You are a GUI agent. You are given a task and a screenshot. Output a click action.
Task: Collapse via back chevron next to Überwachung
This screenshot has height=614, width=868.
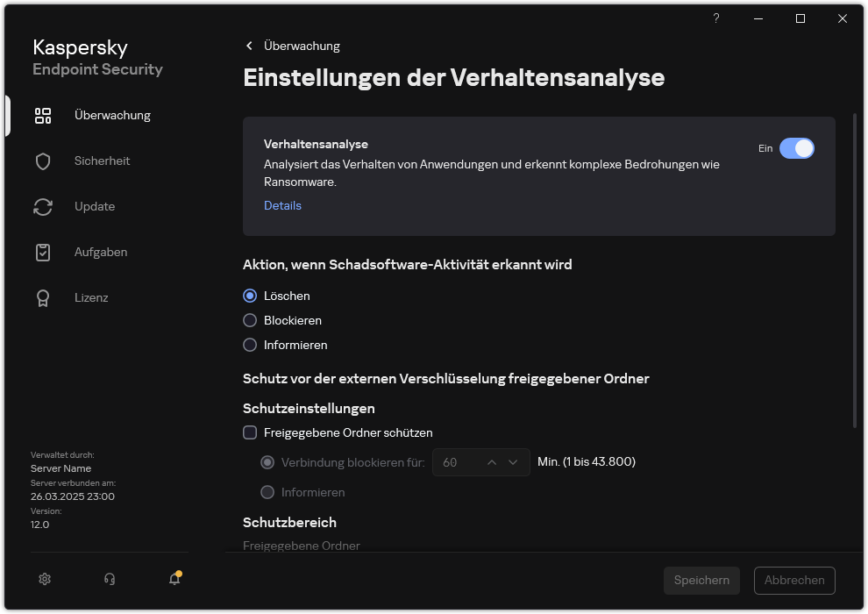pos(248,46)
